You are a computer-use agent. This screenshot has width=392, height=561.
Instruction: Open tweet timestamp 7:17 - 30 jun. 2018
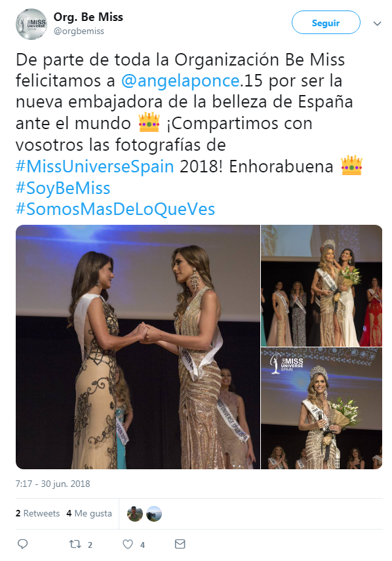point(52,484)
